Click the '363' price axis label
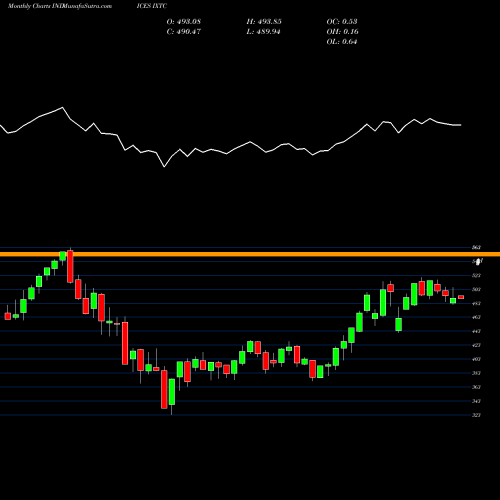The width and height of the screenshot is (500, 500). 476,387
